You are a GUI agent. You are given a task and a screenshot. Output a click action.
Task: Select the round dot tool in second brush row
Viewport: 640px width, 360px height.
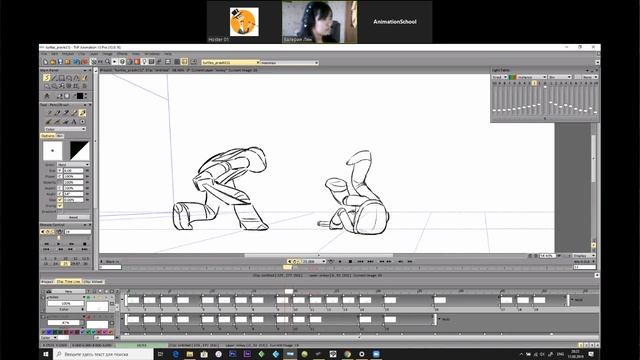point(82,122)
